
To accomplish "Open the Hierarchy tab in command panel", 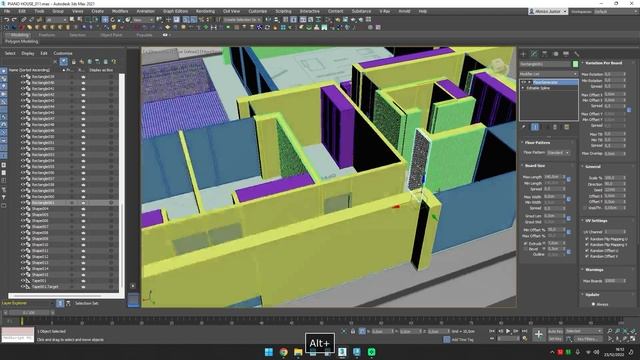I will click(544, 54).
